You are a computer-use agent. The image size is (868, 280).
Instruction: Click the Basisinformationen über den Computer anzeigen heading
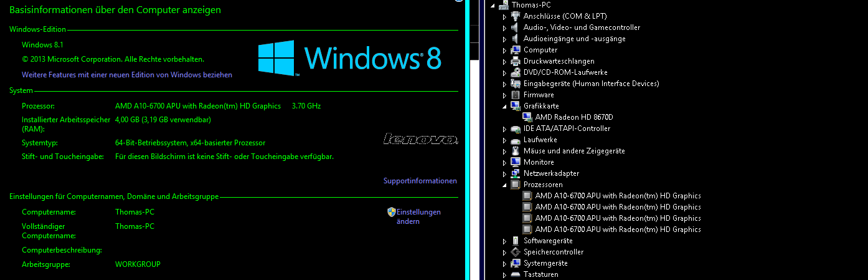[x=115, y=10]
